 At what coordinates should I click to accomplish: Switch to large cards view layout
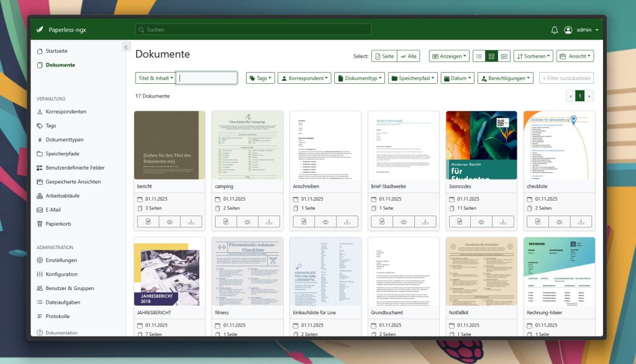pos(504,56)
